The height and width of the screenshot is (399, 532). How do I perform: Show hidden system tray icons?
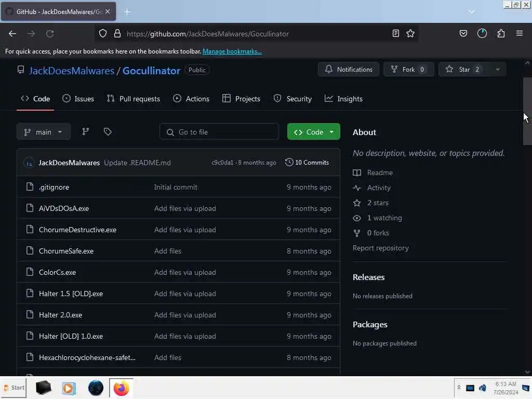click(x=459, y=388)
